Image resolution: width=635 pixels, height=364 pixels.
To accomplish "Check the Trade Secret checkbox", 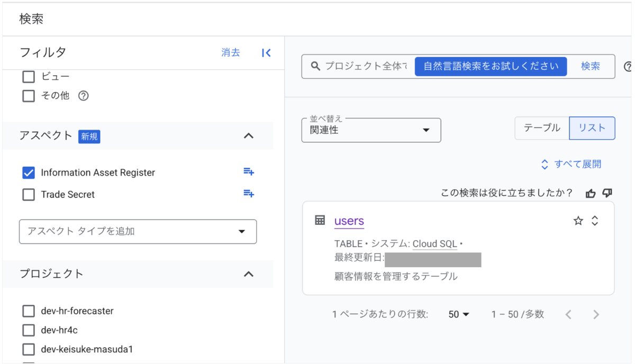I will (29, 195).
